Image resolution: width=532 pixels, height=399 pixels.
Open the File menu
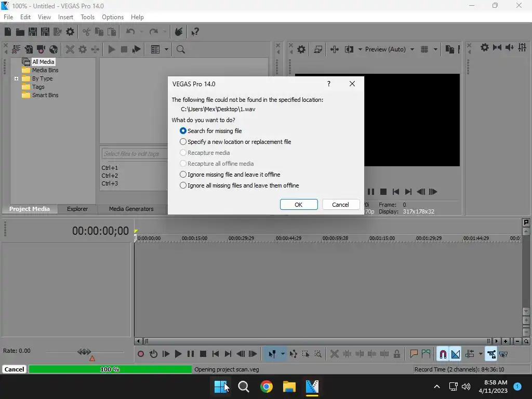pos(8,17)
